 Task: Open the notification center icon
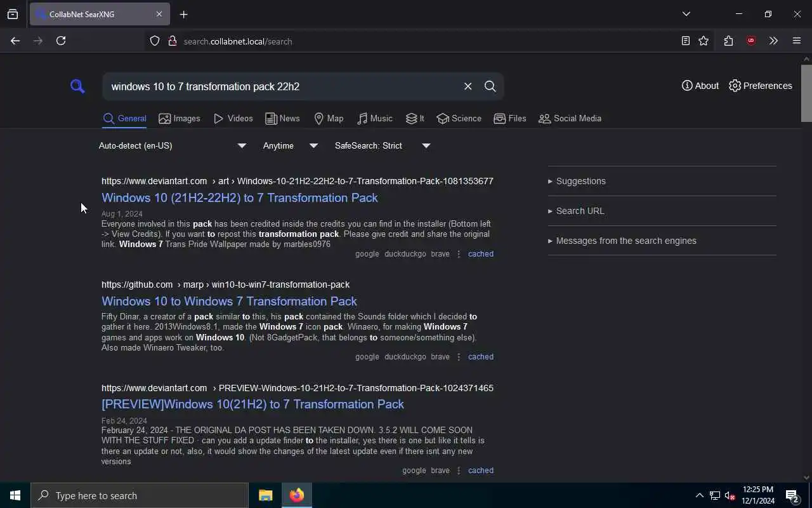(792, 496)
